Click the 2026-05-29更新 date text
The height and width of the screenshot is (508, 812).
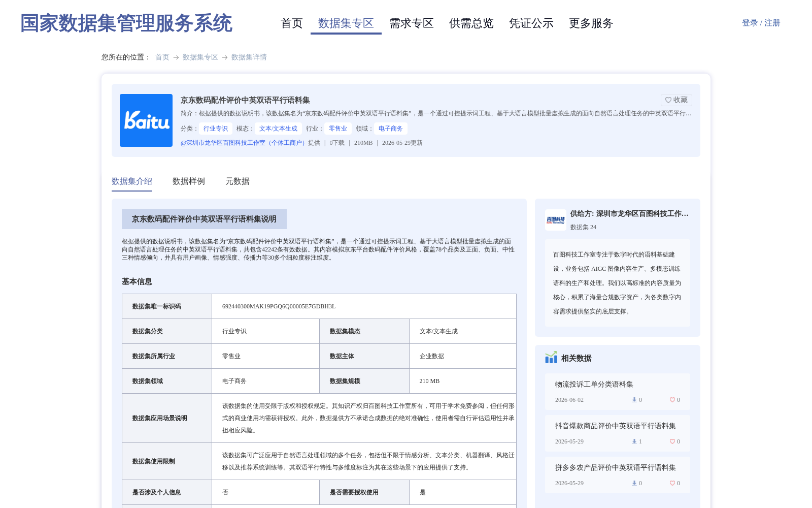pyautogui.click(x=402, y=143)
